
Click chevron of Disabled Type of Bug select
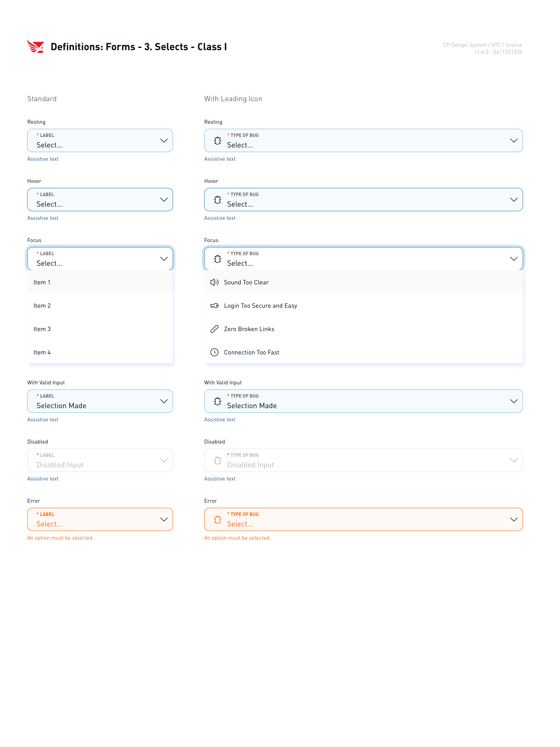tap(514, 460)
